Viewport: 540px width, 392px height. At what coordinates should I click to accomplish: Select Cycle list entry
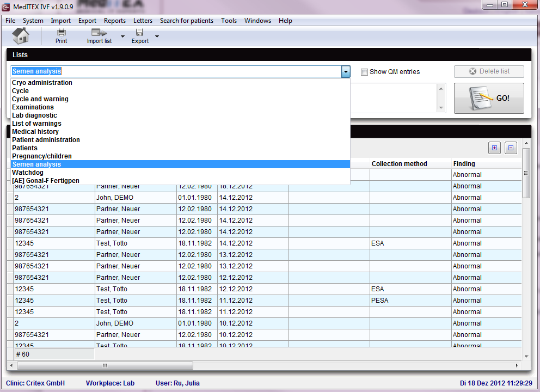(181, 91)
